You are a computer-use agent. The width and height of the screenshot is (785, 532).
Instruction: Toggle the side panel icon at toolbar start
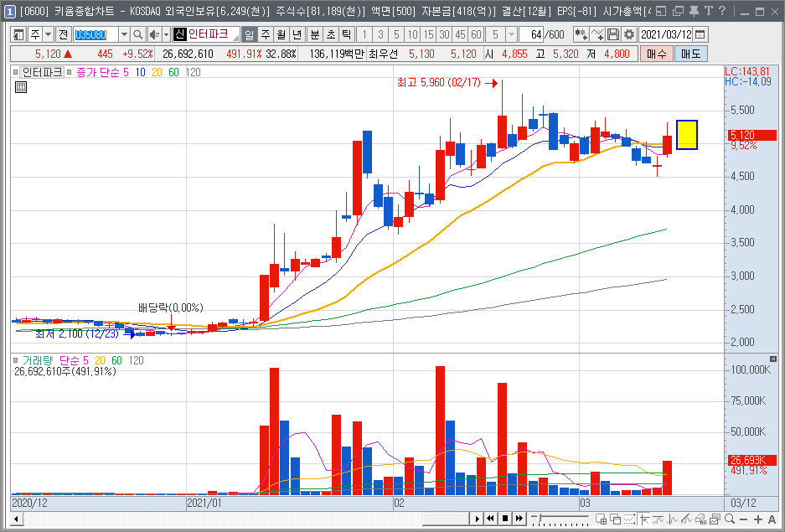[x=18, y=34]
